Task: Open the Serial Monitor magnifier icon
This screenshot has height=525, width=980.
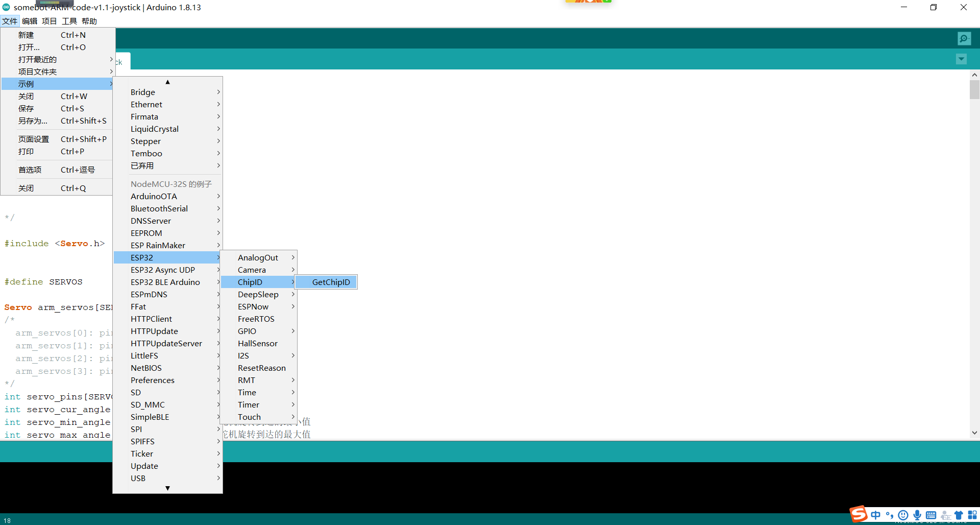Action: 964,38
